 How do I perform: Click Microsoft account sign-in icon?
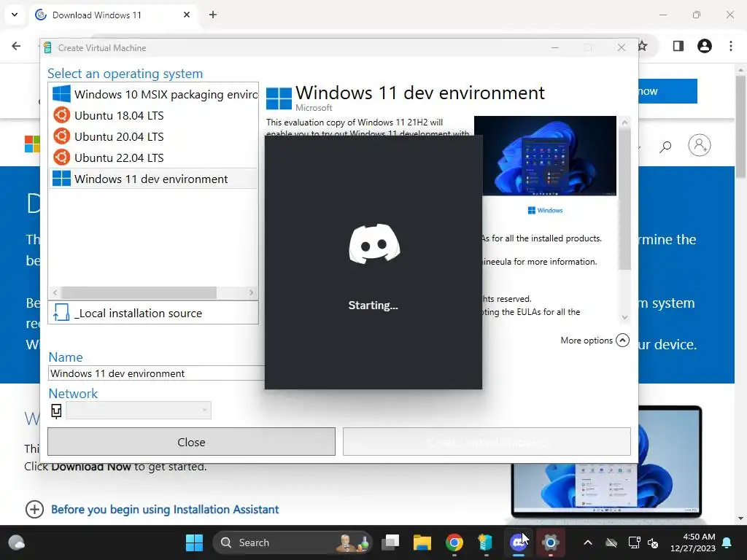tap(700, 145)
